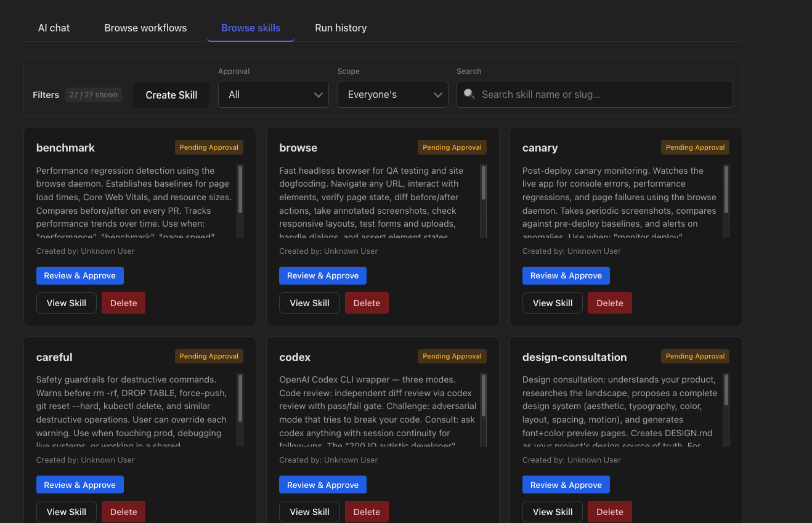Image resolution: width=812 pixels, height=523 pixels.
Task: Click the search magnifier icon in the search field
Action: 469,94
